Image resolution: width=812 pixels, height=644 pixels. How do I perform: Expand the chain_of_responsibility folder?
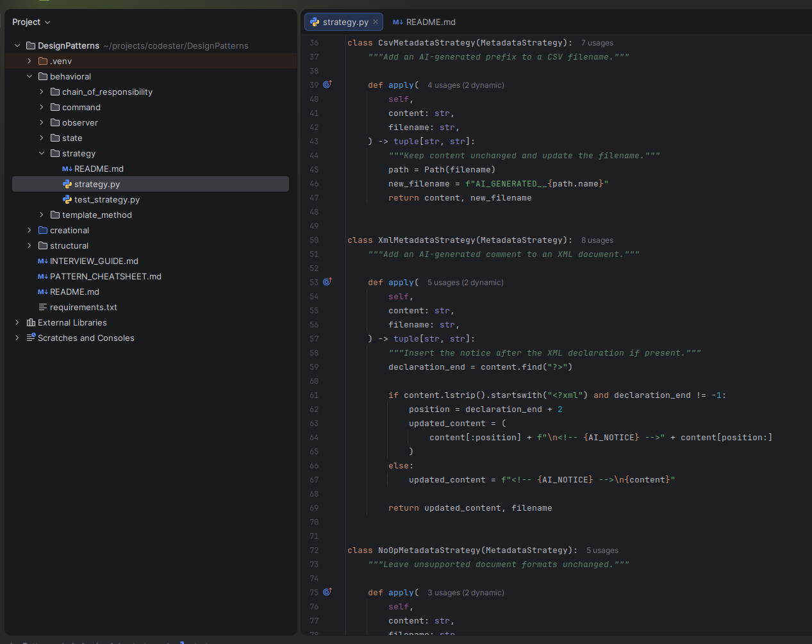coord(42,92)
